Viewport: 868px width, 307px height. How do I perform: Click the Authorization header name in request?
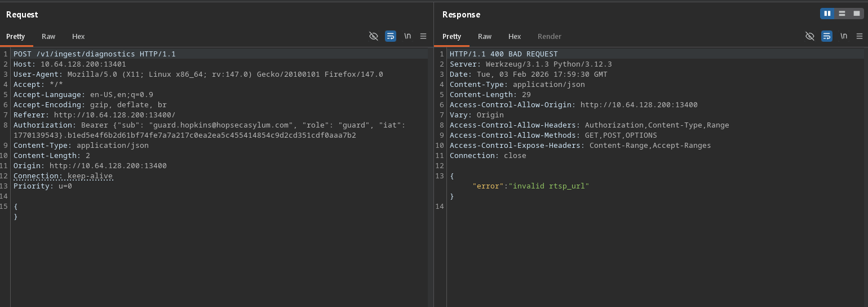[x=44, y=125]
